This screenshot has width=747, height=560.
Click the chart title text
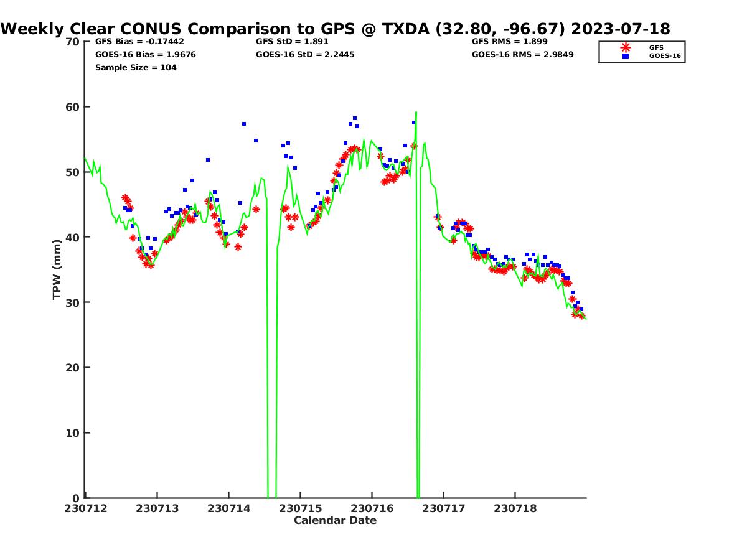(x=336, y=29)
